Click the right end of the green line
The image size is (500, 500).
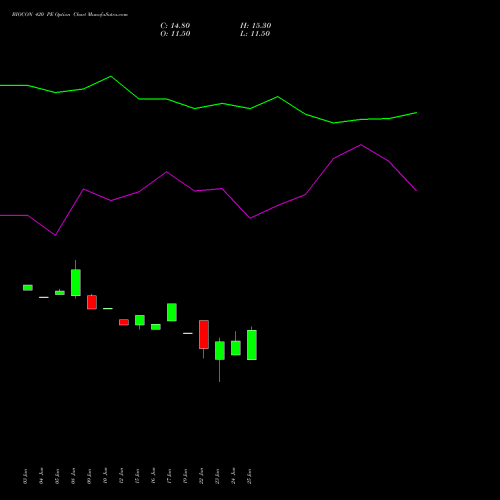[x=416, y=113]
